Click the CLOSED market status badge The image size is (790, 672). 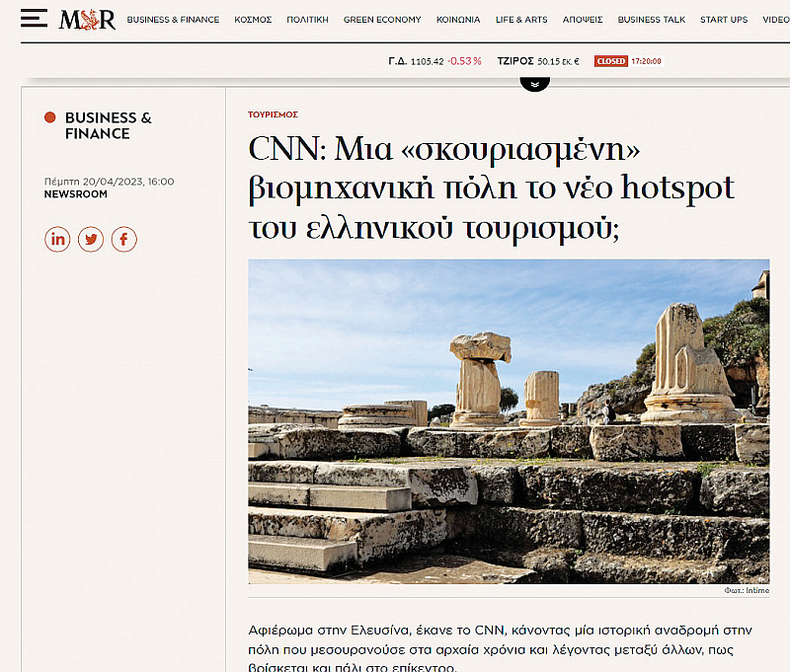click(x=610, y=61)
